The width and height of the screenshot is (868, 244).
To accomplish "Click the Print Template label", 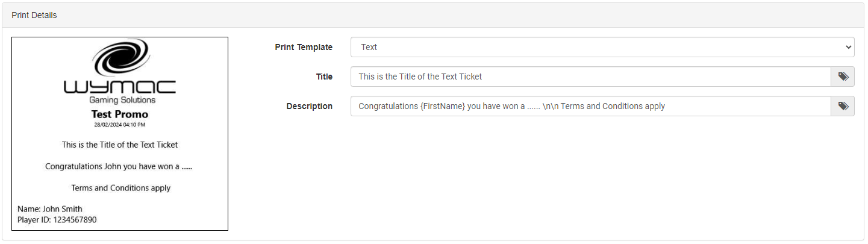I will click(304, 47).
